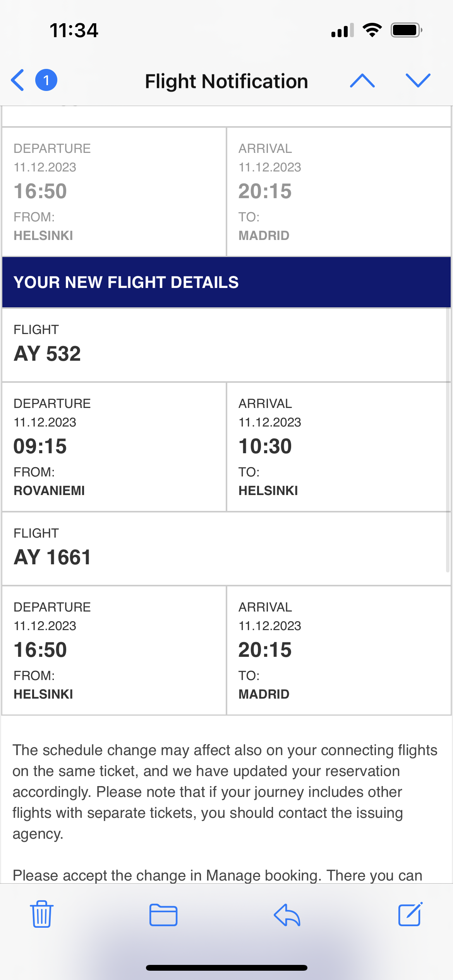Tap the Manage booking instruction text
Image resolution: width=453 pixels, height=980 pixels.
point(217,875)
